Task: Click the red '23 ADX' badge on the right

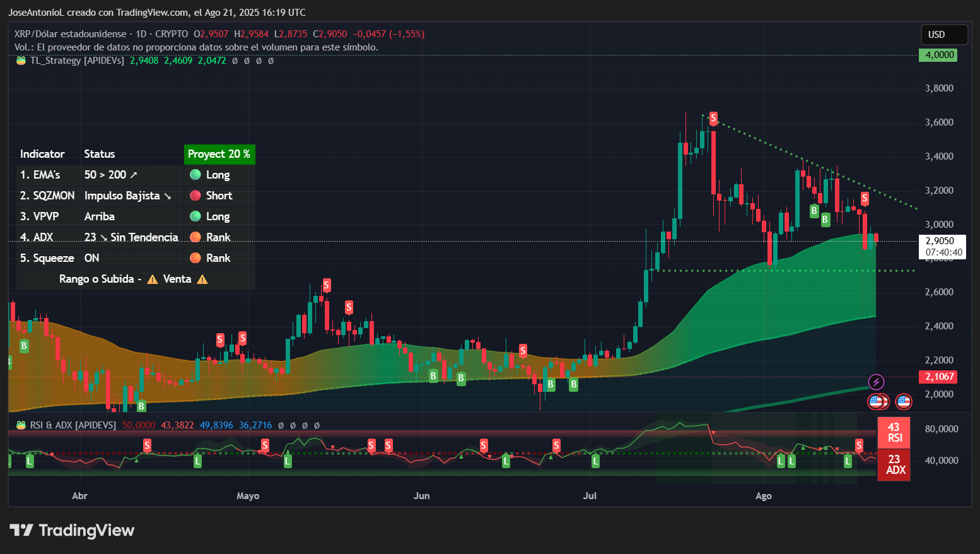Action: tap(894, 464)
